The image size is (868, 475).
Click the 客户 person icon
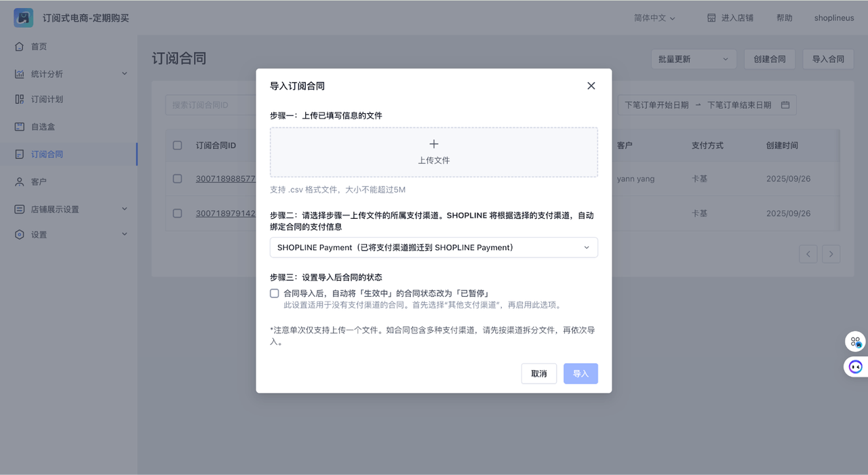coord(20,182)
